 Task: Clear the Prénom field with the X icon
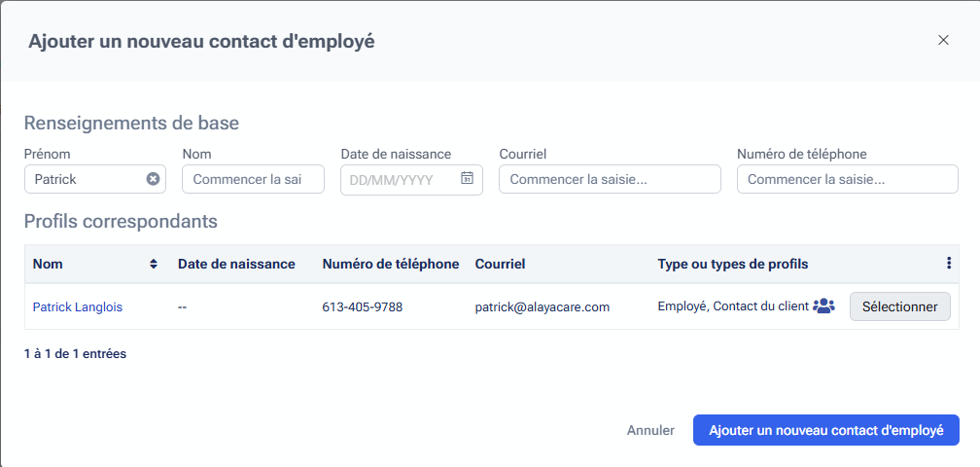coord(153,179)
